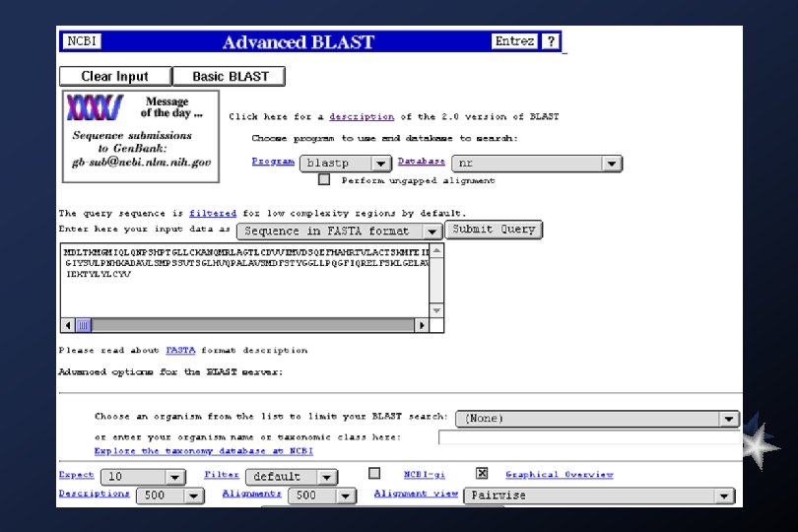Open Explore the taxonomy database link
The height and width of the screenshot is (532, 798).
point(204,451)
